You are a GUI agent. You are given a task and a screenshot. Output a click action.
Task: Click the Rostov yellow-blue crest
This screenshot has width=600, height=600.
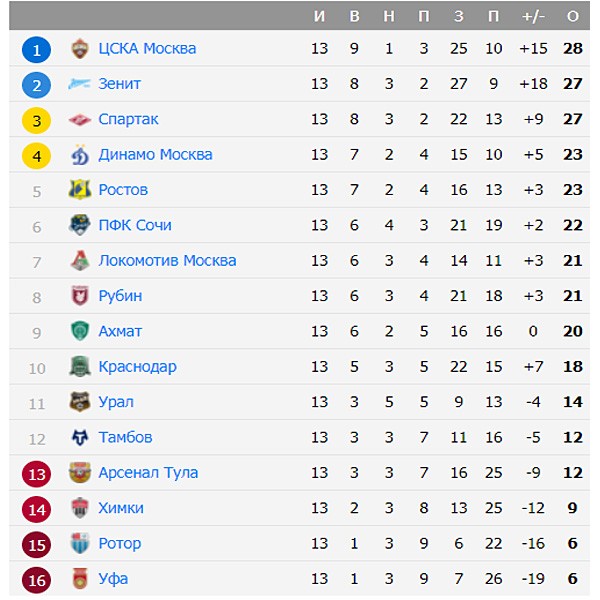pos(80,189)
